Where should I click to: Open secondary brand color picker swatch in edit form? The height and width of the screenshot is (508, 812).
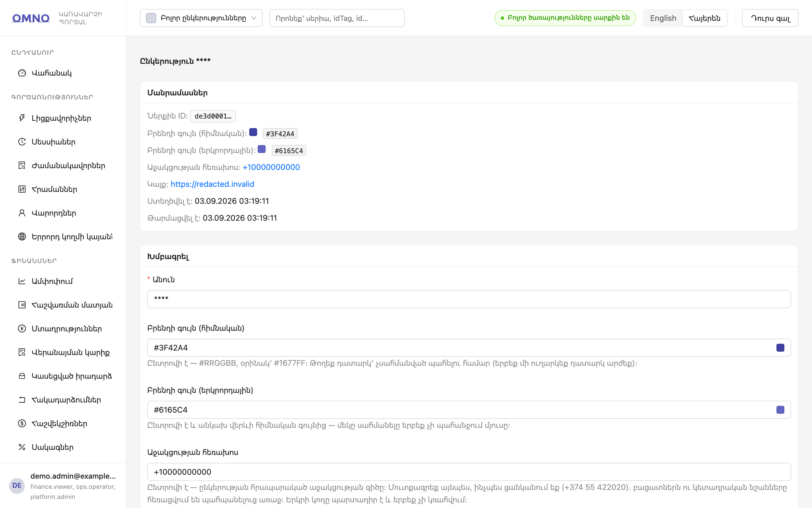780,410
